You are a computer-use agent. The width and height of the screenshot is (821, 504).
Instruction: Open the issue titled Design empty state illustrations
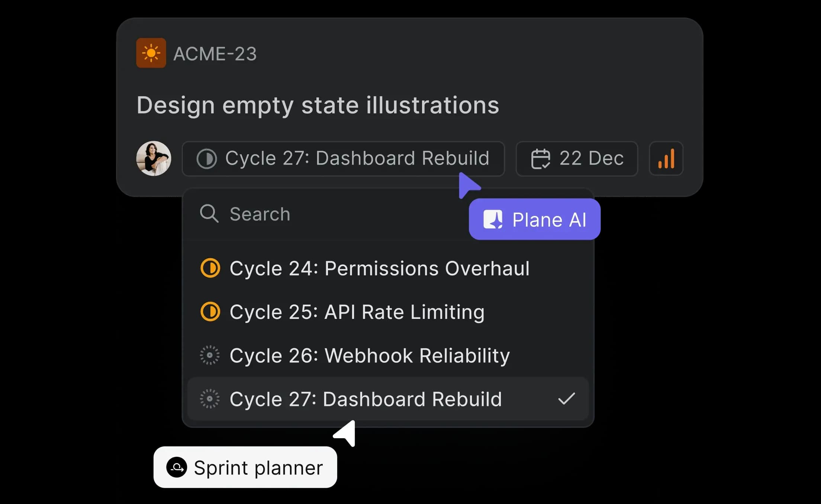[318, 105]
